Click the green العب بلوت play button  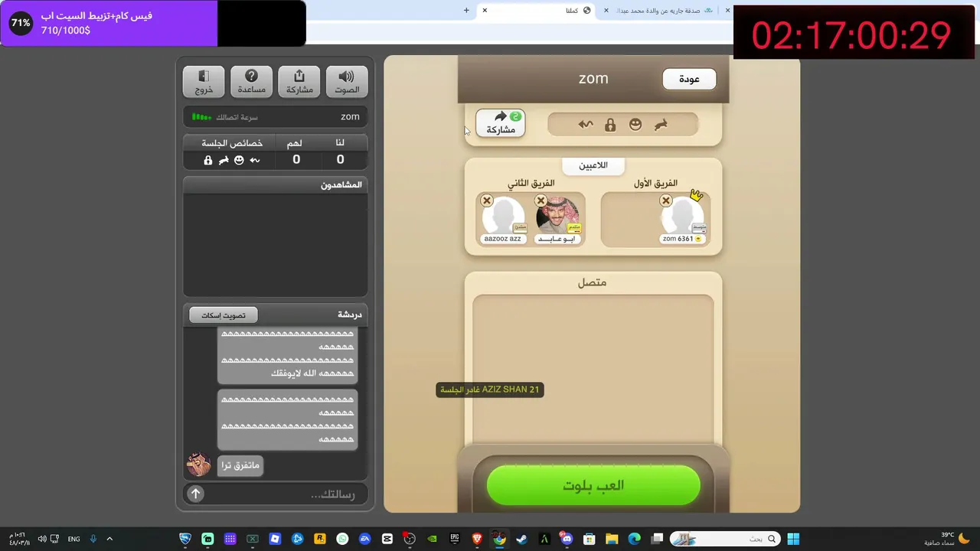593,485
